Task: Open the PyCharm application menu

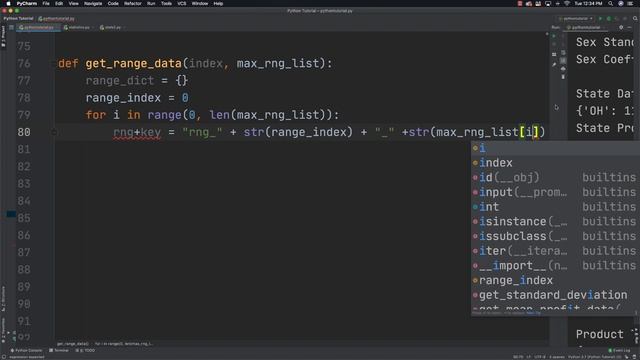Action: point(27,3)
